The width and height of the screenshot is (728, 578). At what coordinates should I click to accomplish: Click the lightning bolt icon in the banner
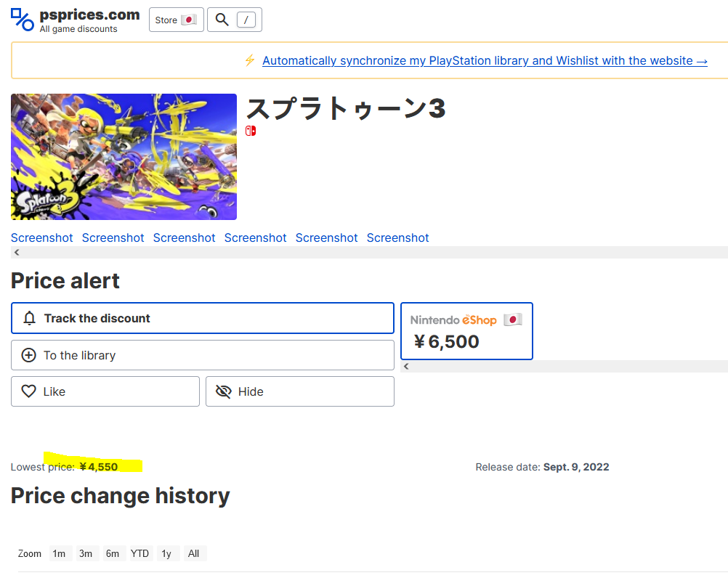click(x=250, y=60)
